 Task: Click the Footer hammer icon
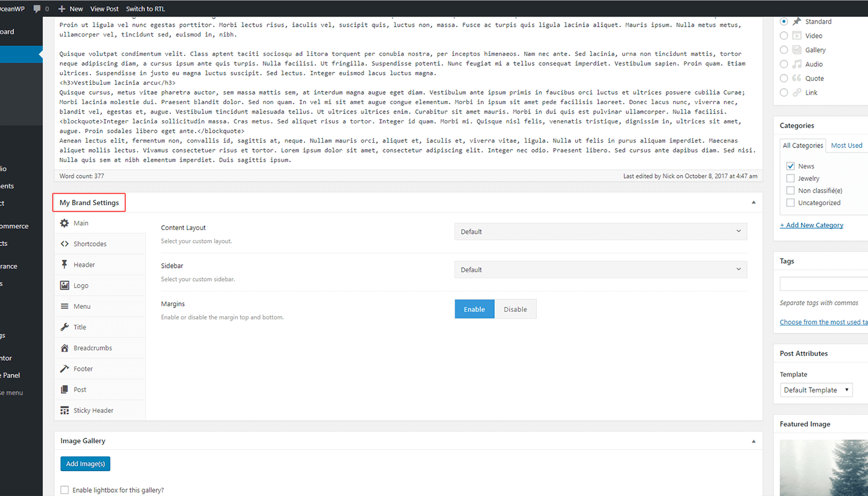tap(64, 369)
